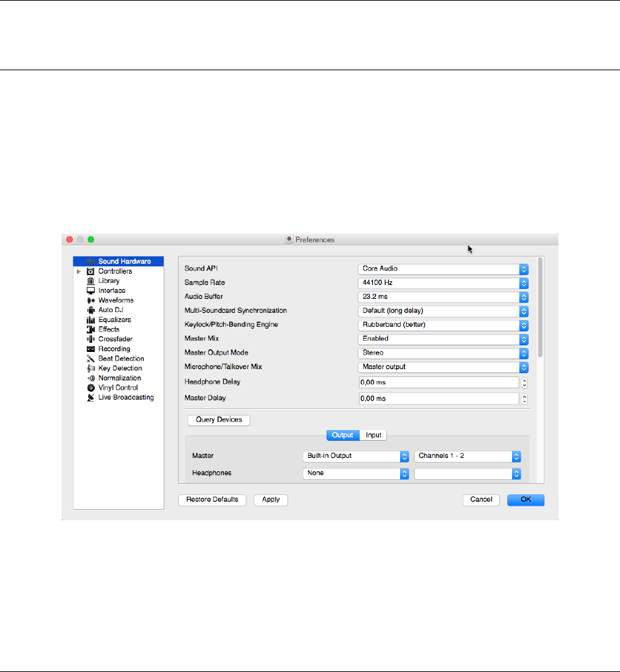Open Live Broadcasting preferences page
Image resolution: width=620 pixels, height=672 pixels.
click(126, 397)
